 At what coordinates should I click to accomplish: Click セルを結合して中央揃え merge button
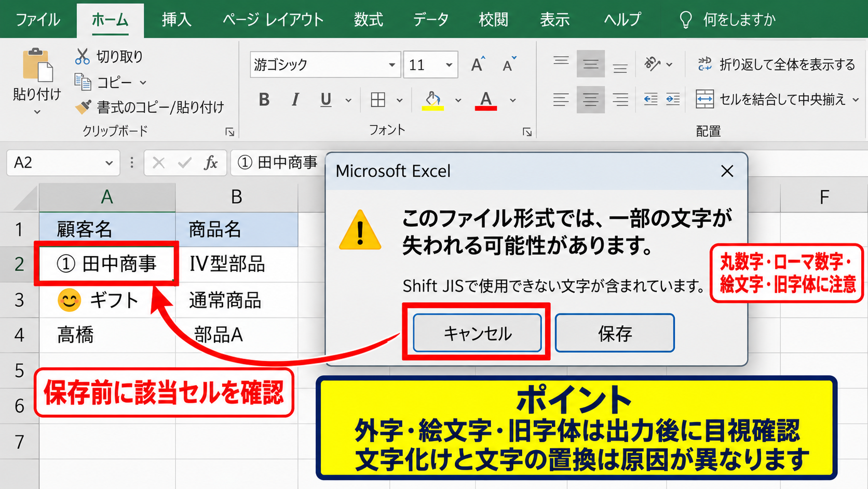click(777, 99)
